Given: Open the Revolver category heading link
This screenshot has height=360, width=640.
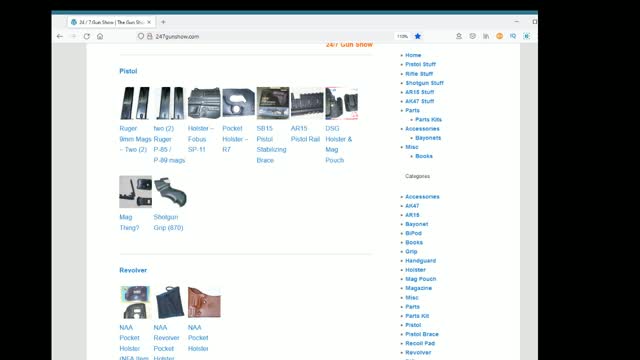Looking at the screenshot, I should [x=133, y=270].
